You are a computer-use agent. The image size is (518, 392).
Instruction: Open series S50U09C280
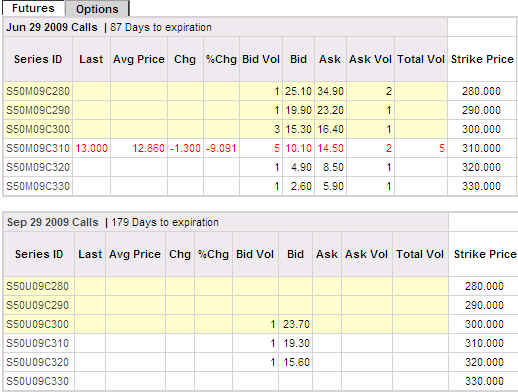[x=37, y=286]
